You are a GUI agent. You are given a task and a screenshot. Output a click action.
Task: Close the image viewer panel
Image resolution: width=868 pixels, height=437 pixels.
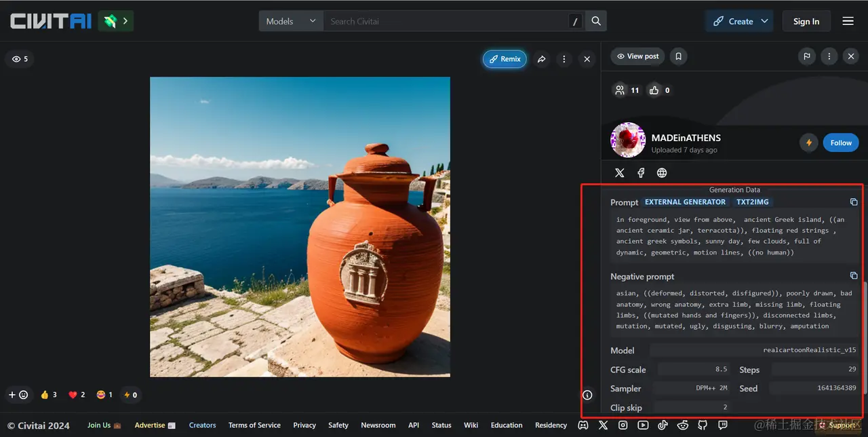tap(587, 59)
